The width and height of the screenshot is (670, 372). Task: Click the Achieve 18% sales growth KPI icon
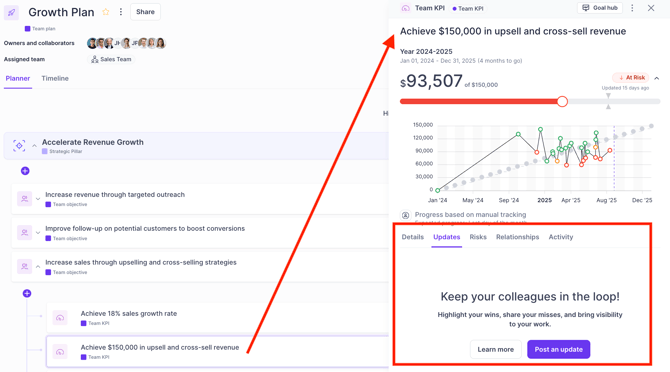pyautogui.click(x=60, y=318)
